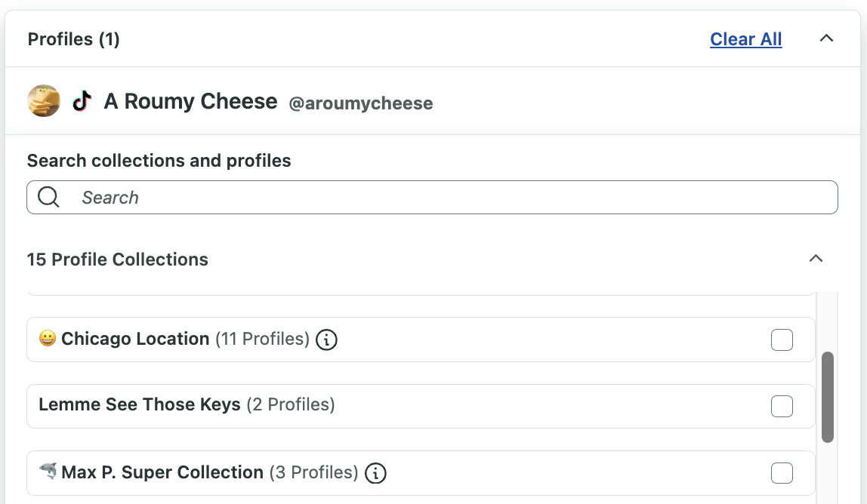
Task: Click the TikTok platform icon next to profile name
Action: point(80,100)
